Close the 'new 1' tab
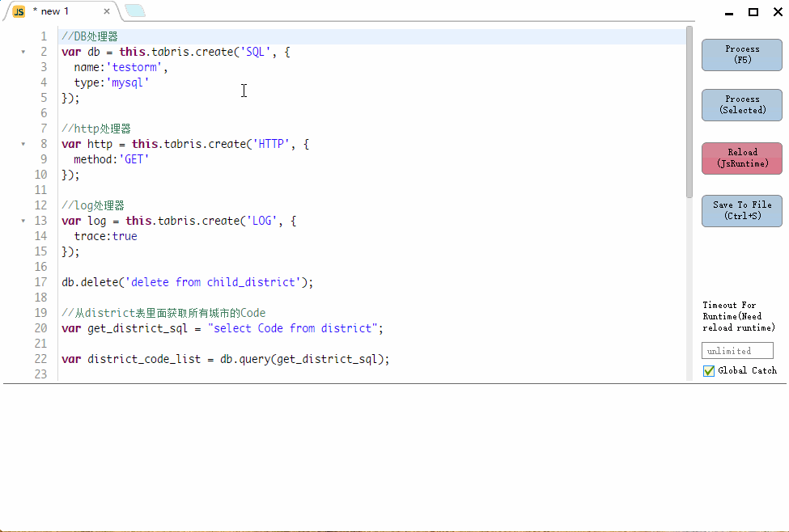The height and width of the screenshot is (532, 789). [x=106, y=11]
